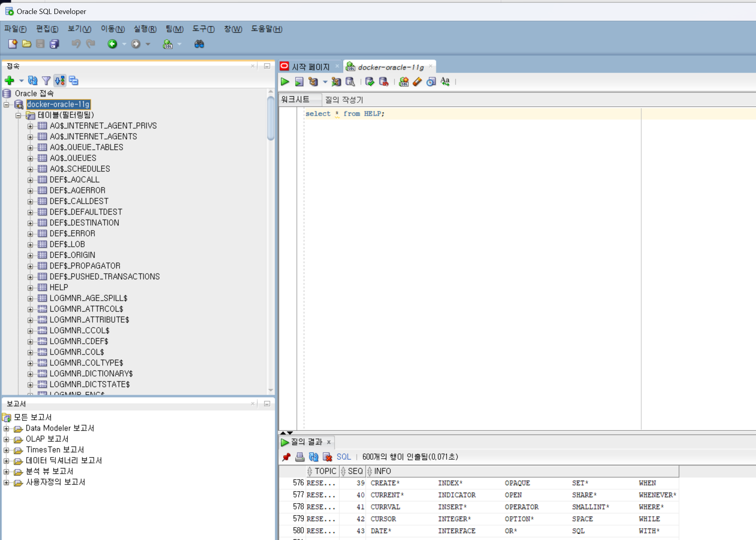Minimize the 보고서 panel
This screenshot has height=540, width=756.
pyautogui.click(x=267, y=404)
